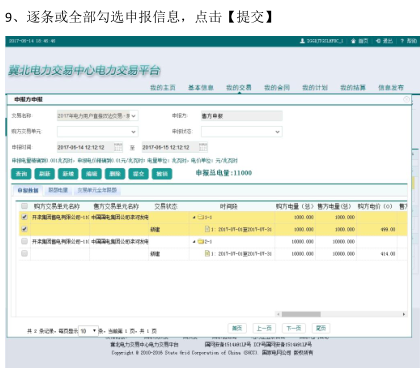
Task: Toggle the select-all checkbox in table header
Action: pos(24,206)
